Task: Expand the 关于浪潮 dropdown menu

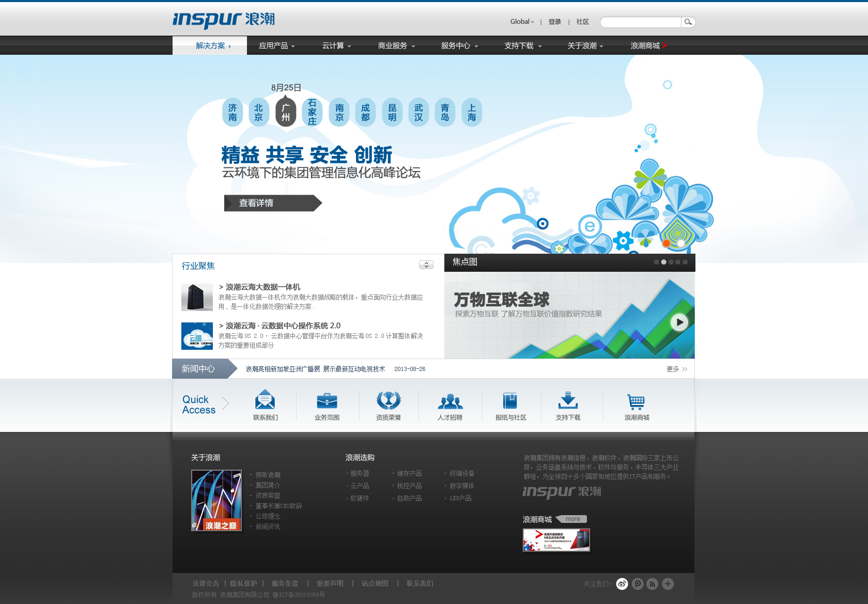Action: [585, 45]
